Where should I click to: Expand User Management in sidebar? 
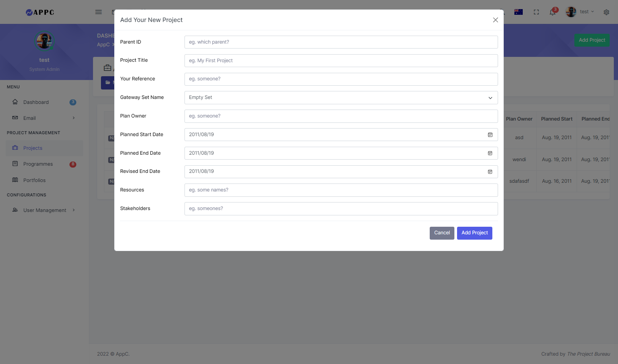[44, 210]
